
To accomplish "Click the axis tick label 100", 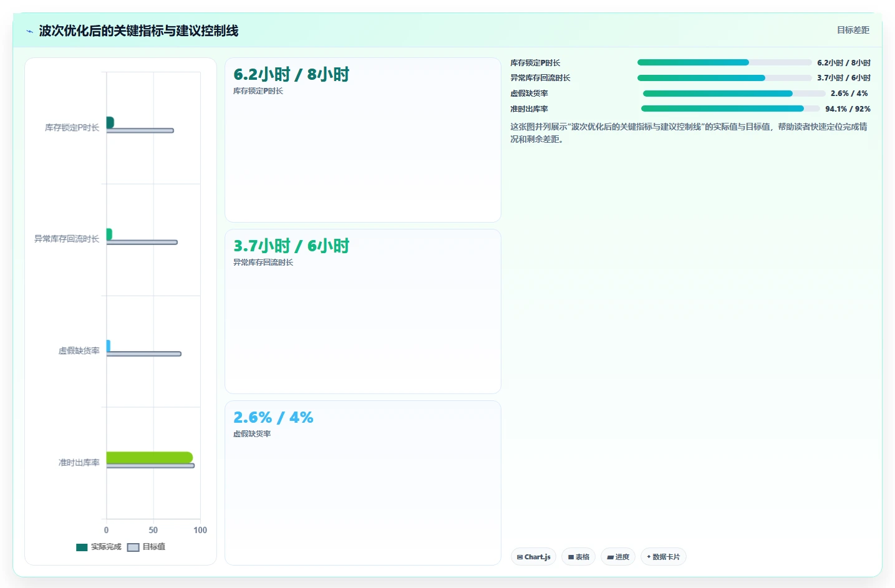I will (x=200, y=530).
